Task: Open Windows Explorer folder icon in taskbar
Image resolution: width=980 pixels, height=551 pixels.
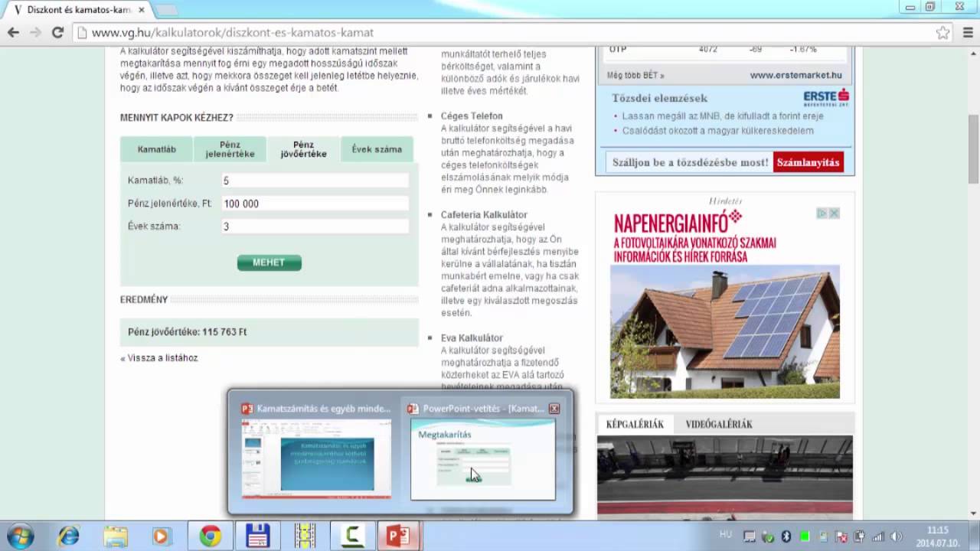Action: pos(116,536)
